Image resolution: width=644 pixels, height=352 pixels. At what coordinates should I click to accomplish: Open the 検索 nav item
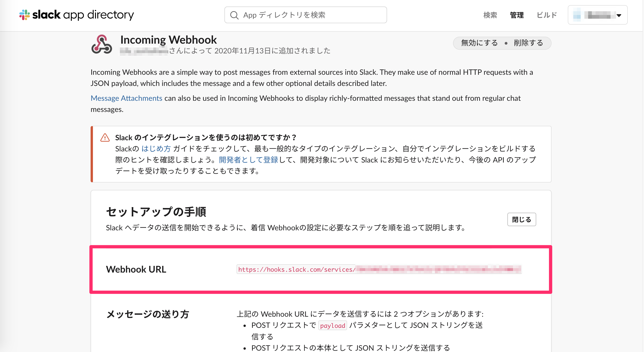490,15
